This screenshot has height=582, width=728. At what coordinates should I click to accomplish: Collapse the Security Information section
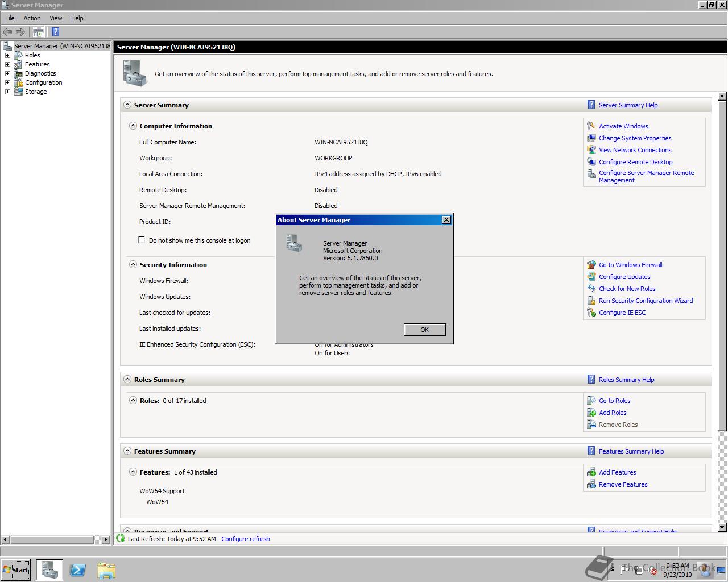pyautogui.click(x=133, y=265)
